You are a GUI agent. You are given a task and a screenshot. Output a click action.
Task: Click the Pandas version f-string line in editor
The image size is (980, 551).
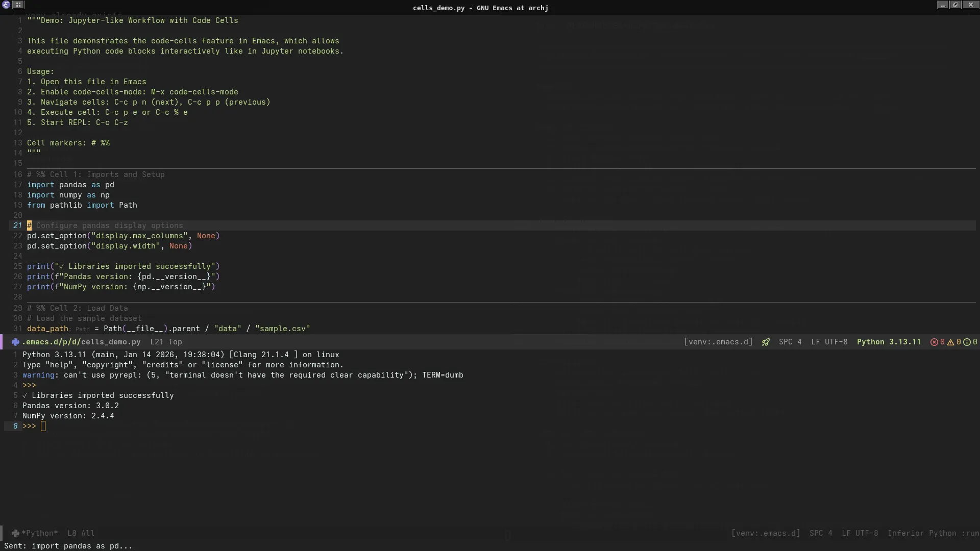(123, 277)
